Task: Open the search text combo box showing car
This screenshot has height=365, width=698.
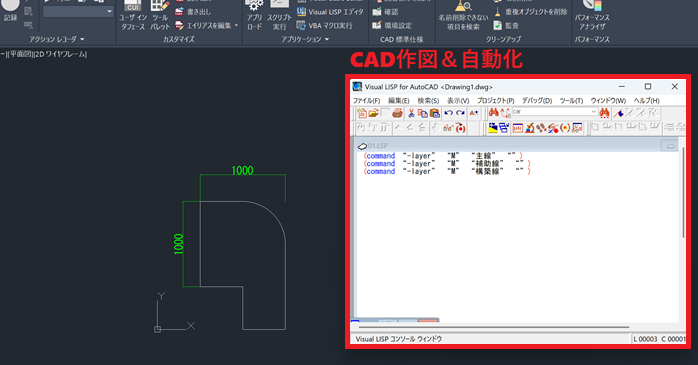Action: [555, 112]
